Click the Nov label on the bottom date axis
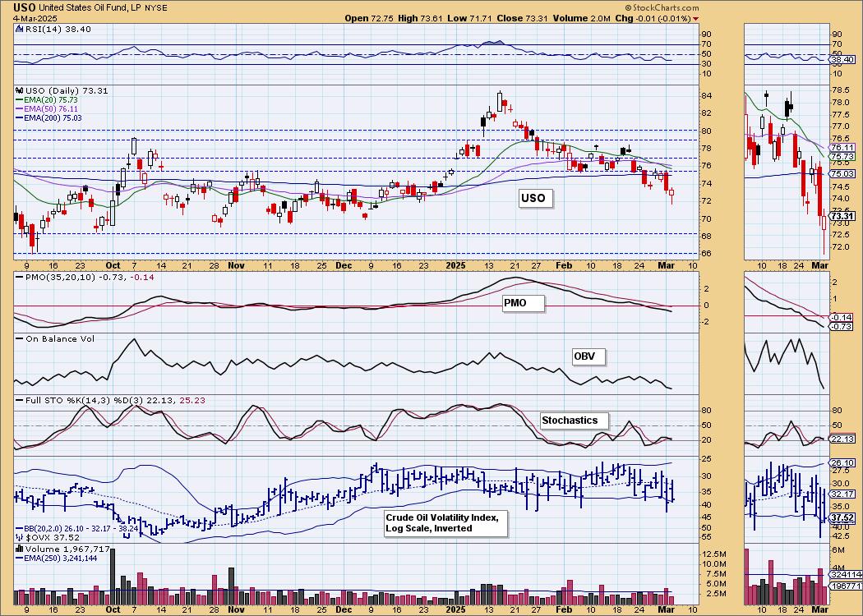863x616 pixels. [x=236, y=610]
